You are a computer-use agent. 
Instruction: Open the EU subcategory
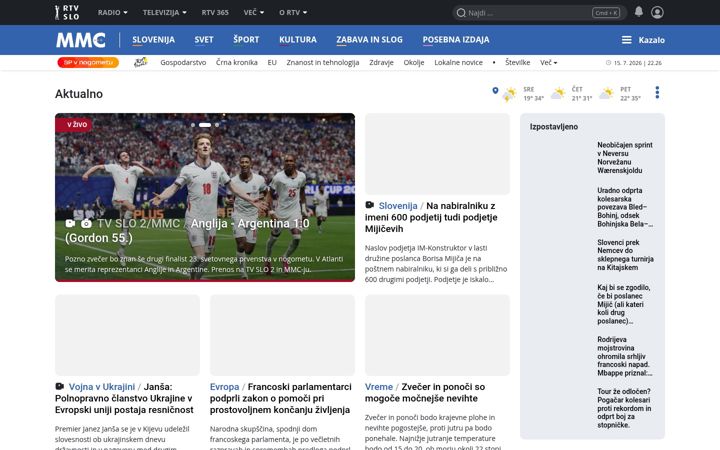(x=272, y=62)
